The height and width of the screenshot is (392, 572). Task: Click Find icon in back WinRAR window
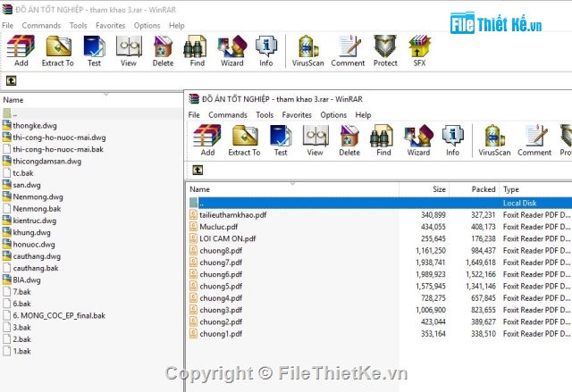click(197, 51)
